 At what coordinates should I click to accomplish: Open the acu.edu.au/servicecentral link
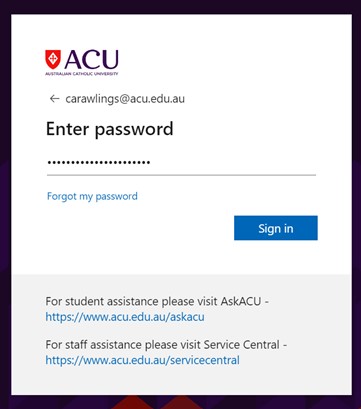pos(143,360)
